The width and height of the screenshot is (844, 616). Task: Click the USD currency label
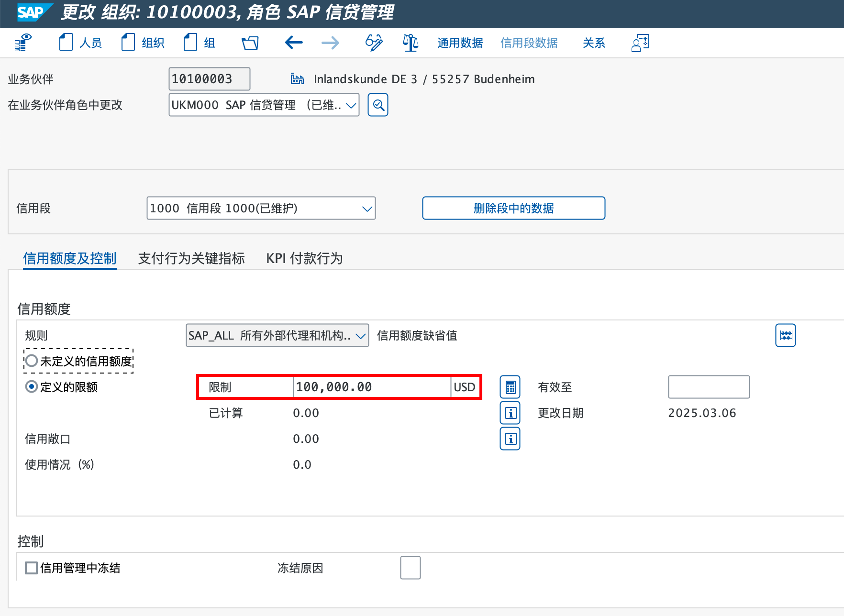click(x=464, y=387)
